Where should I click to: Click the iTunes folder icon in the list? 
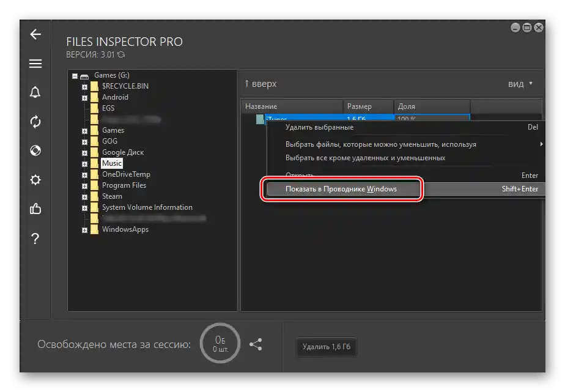pyautogui.click(x=260, y=119)
